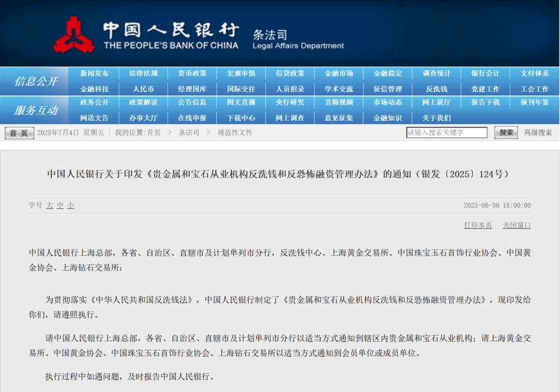Go to 人民币 page
560x392 pixels.
click(x=143, y=89)
